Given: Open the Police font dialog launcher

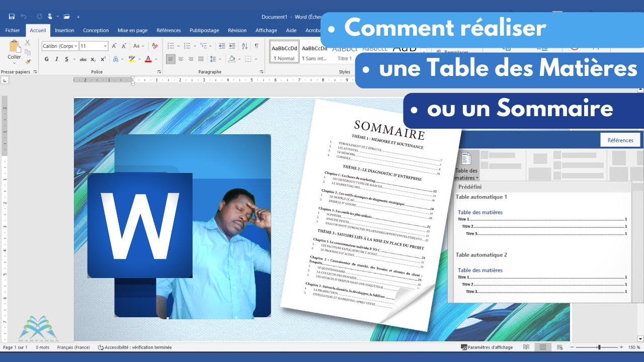Looking at the screenshot, I should point(159,72).
